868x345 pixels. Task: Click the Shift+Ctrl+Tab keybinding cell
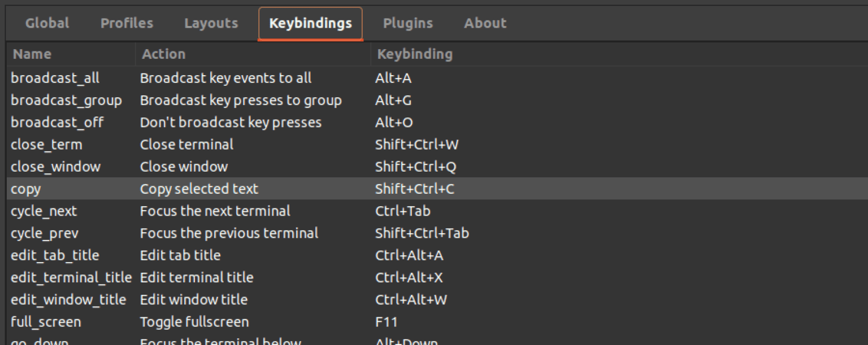422,233
